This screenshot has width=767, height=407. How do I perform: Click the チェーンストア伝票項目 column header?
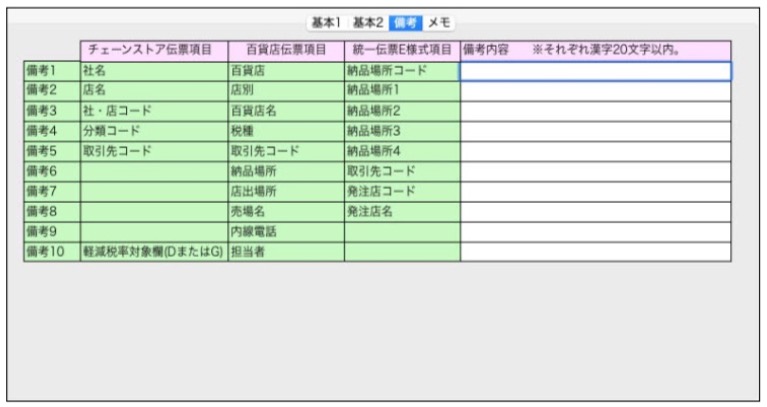(154, 50)
